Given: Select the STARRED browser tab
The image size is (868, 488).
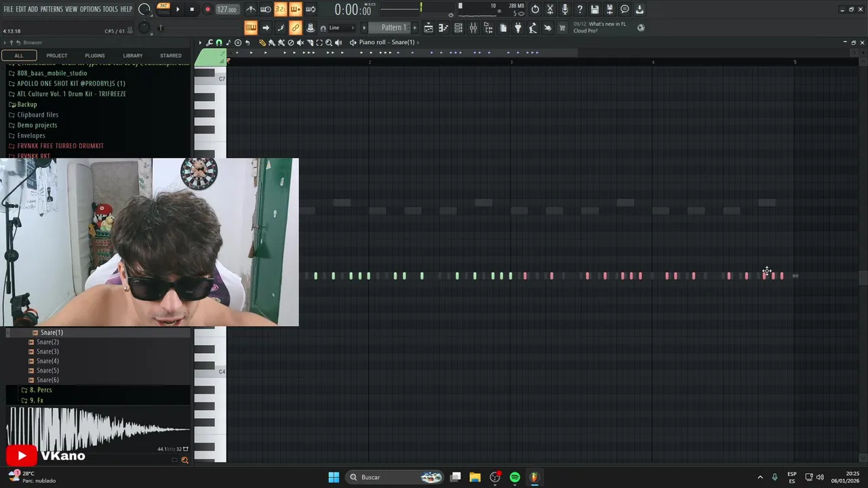Looking at the screenshot, I should pyautogui.click(x=171, y=56).
